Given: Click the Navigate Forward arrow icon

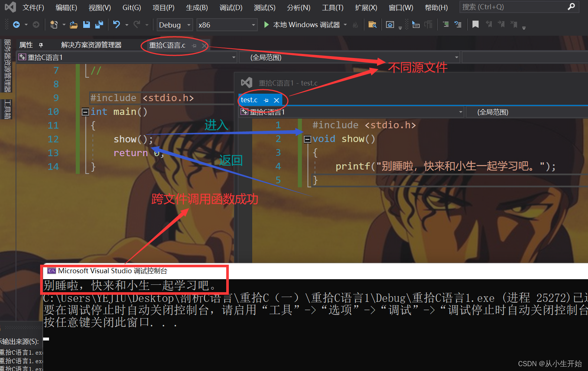Looking at the screenshot, I should pos(36,25).
